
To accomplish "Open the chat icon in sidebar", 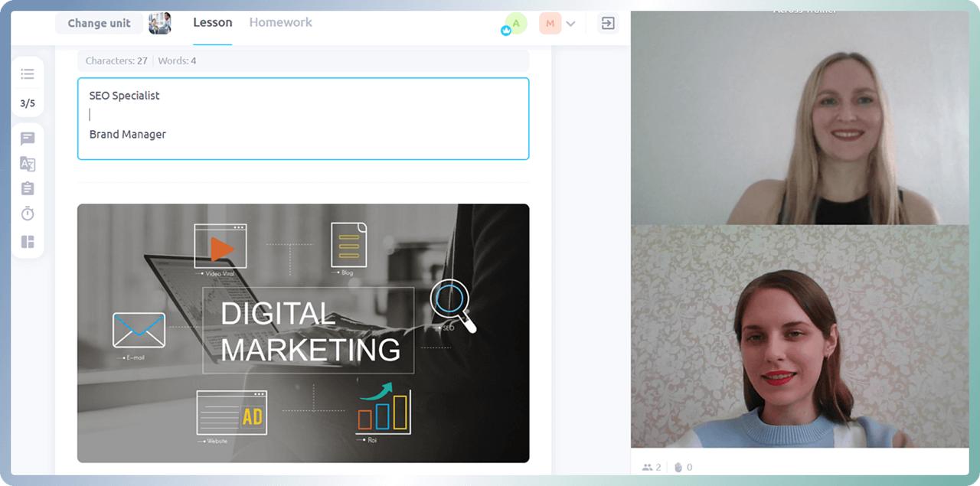I will [28, 139].
